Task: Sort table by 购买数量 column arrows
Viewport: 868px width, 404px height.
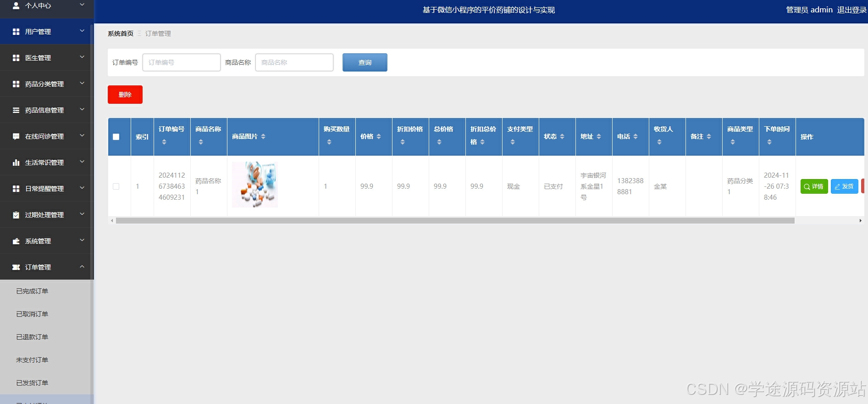Action: click(329, 142)
